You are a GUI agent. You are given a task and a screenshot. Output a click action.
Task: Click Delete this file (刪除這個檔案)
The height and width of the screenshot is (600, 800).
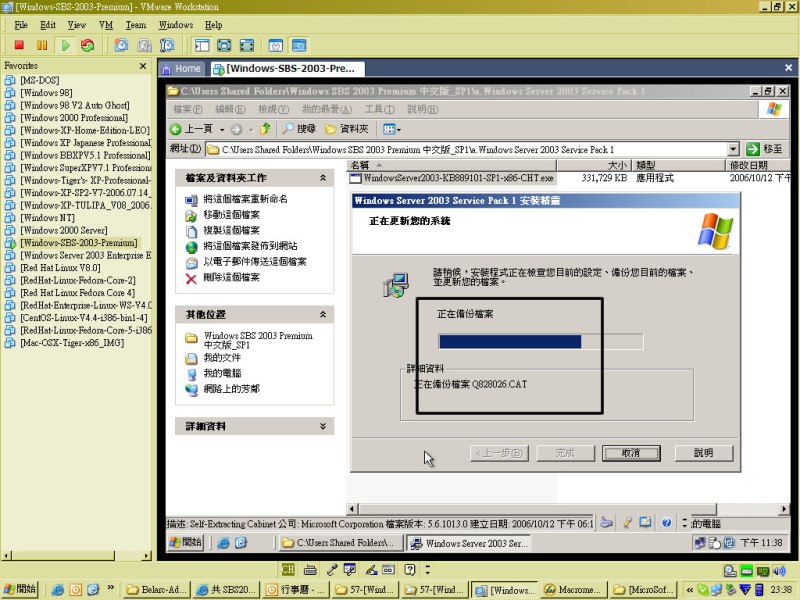pyautogui.click(x=232, y=277)
